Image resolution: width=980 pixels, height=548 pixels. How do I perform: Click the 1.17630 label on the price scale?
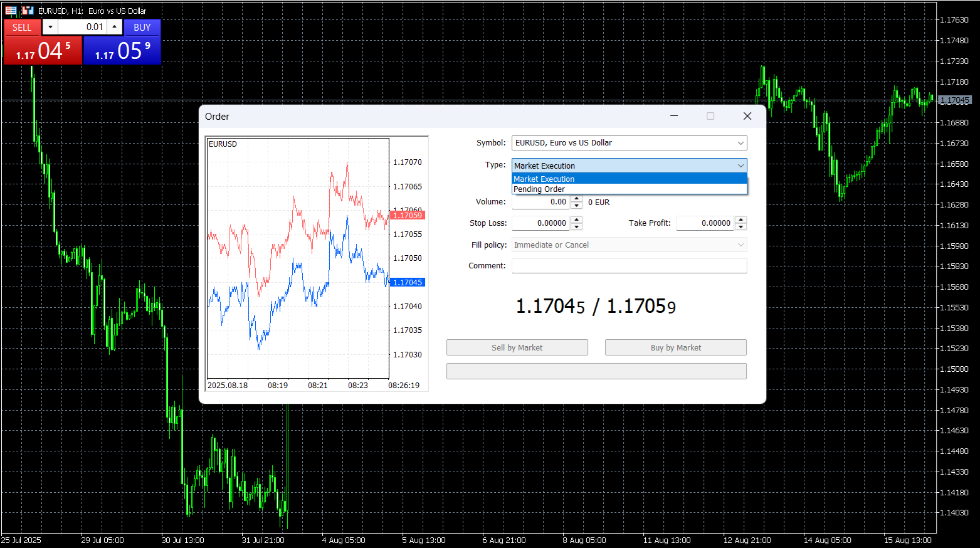(x=954, y=20)
